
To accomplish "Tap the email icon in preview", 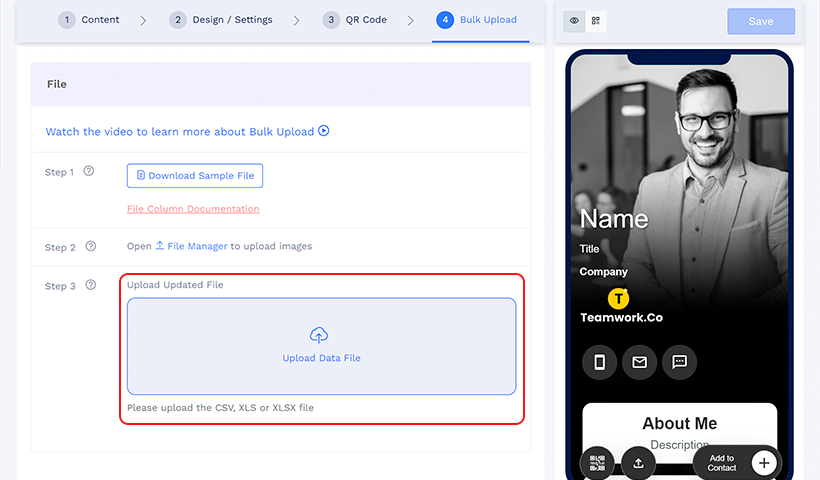I will point(639,362).
